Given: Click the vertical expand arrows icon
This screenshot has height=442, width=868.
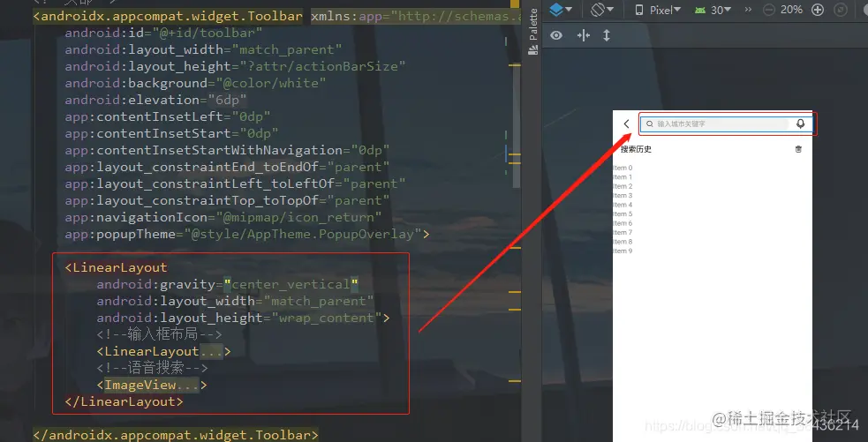Looking at the screenshot, I should 606,35.
